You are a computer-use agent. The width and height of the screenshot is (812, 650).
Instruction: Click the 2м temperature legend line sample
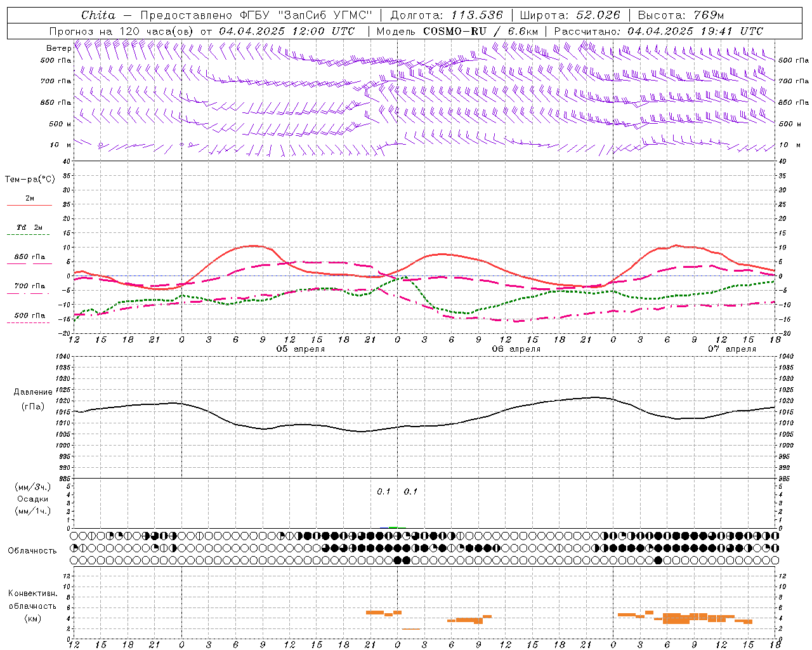[29, 205]
